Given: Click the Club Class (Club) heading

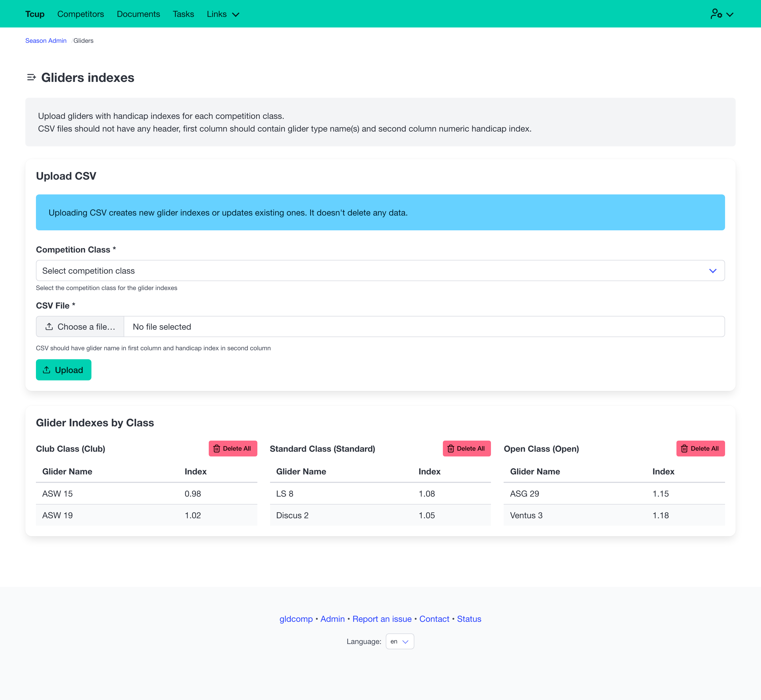Looking at the screenshot, I should coord(71,449).
